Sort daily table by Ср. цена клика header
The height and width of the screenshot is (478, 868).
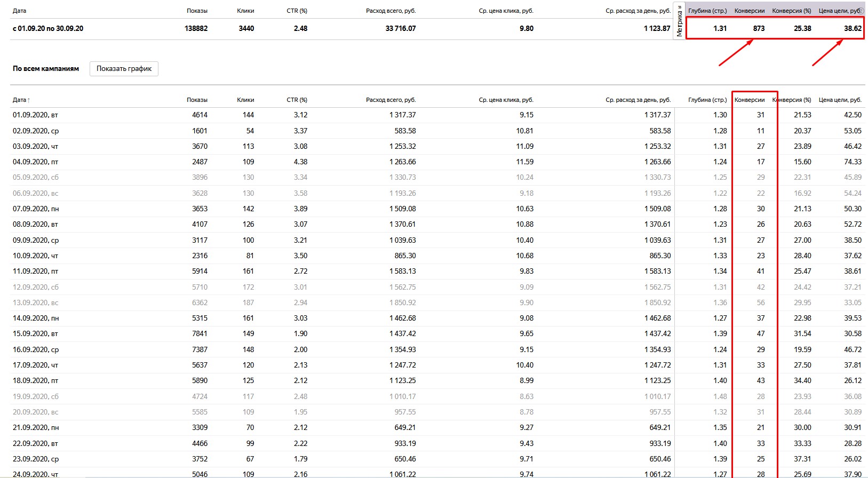tap(506, 100)
